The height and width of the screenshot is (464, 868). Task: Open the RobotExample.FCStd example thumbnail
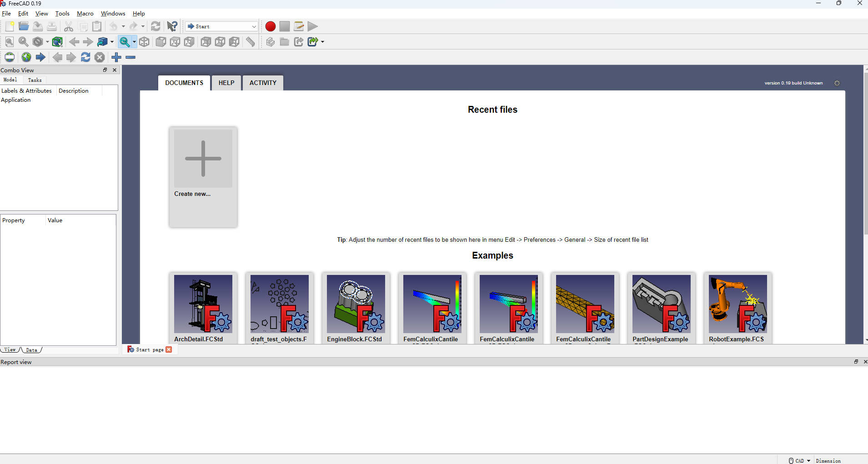pos(738,304)
